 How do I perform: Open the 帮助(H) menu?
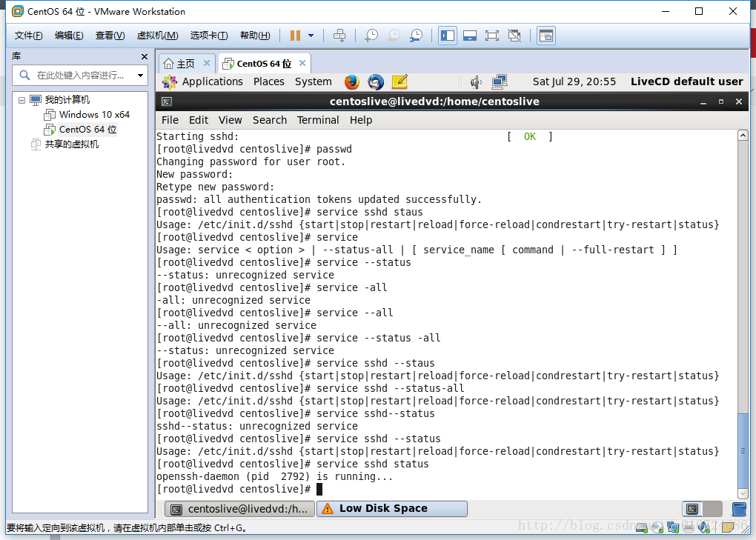click(x=255, y=36)
